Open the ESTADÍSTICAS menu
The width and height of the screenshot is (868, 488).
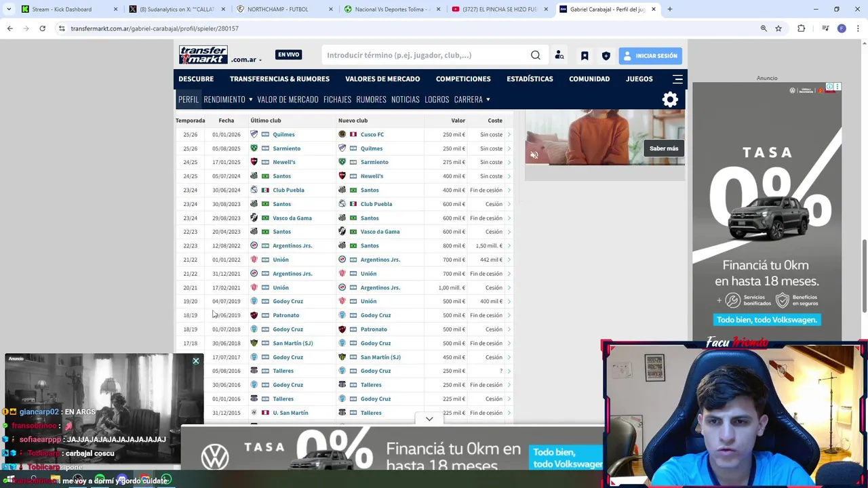point(530,79)
